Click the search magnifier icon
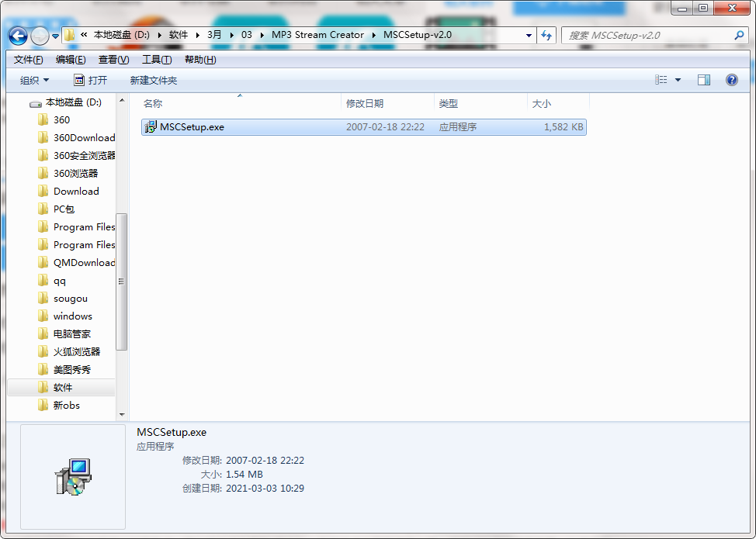This screenshot has height=539, width=756. (739, 35)
